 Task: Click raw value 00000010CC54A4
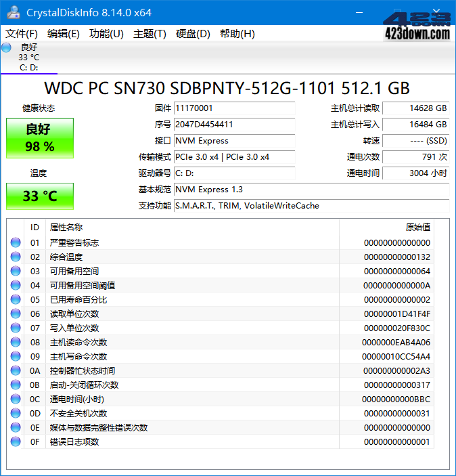coord(396,357)
